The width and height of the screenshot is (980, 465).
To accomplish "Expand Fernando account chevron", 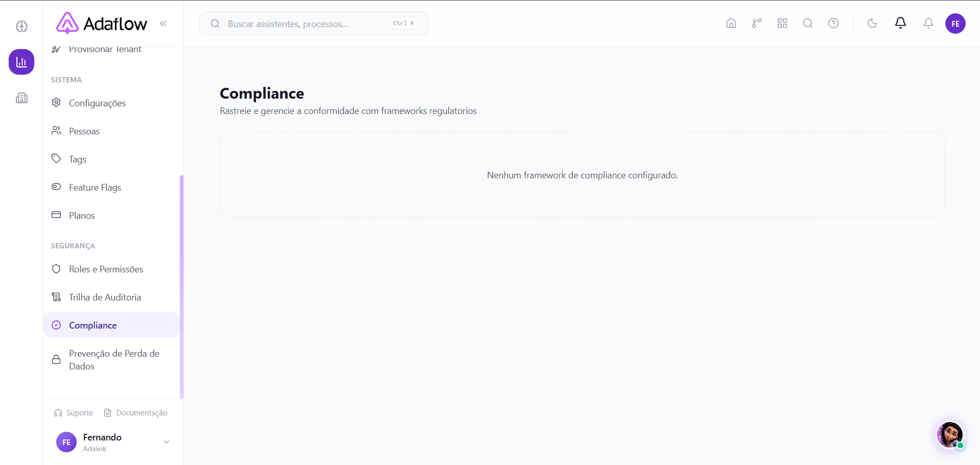I will coord(166,442).
